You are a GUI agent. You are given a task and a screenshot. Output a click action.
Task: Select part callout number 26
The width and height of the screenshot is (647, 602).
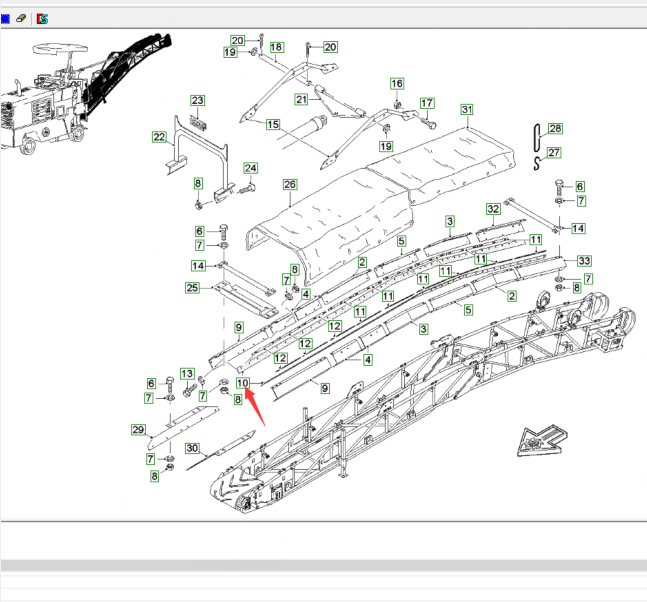(x=290, y=185)
